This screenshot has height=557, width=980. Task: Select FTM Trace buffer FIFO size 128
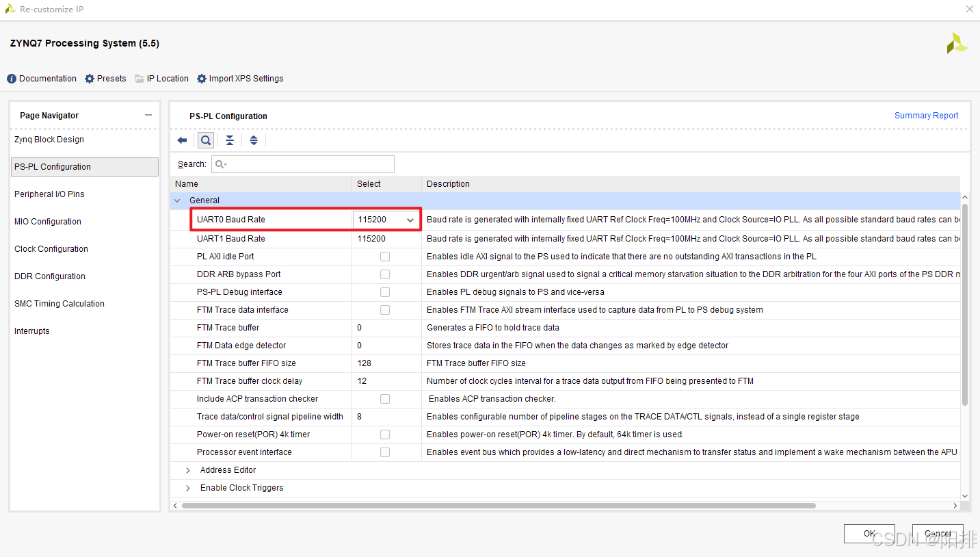pyautogui.click(x=365, y=363)
